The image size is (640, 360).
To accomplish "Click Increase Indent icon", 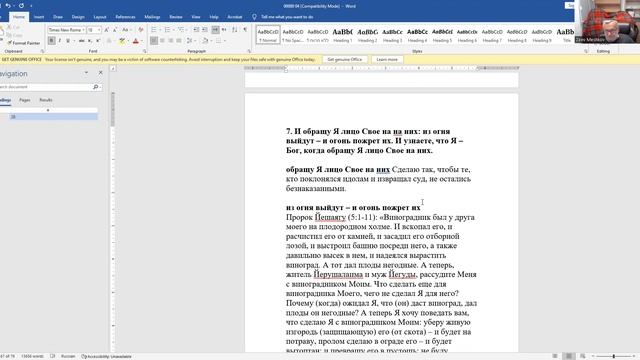I will click(205, 30).
